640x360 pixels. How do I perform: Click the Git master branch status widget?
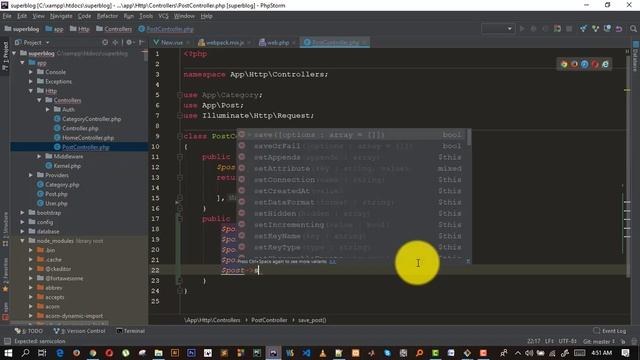(599, 341)
